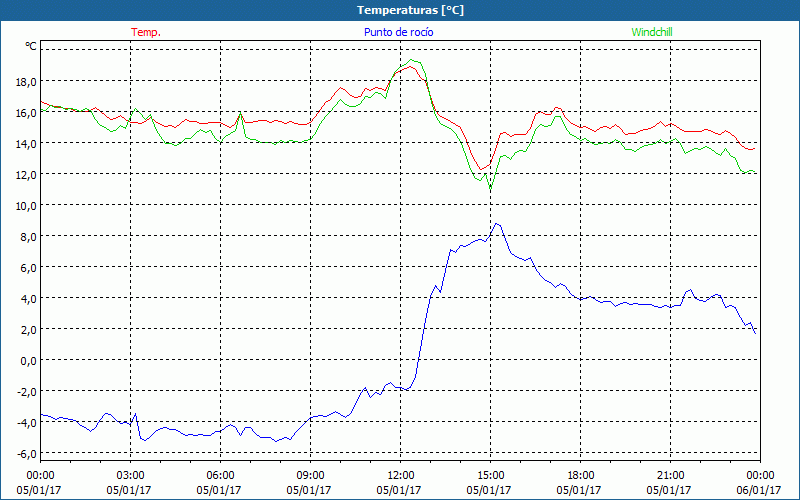Click the '-4,0' y-axis value

point(26,423)
